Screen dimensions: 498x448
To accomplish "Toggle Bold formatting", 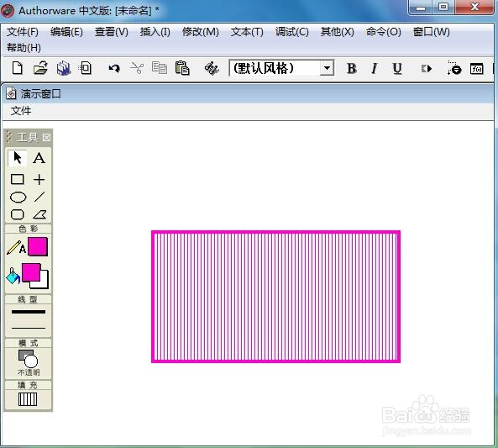I will pyautogui.click(x=352, y=68).
